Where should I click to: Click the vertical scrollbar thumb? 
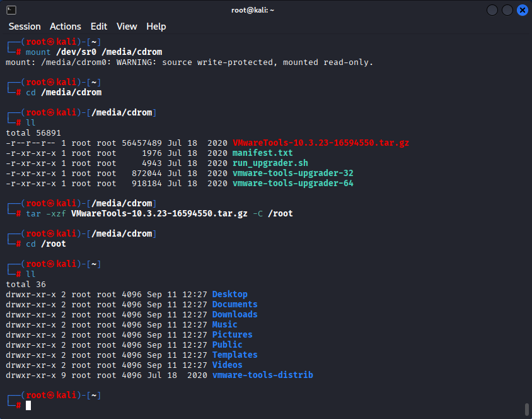coord(527,409)
